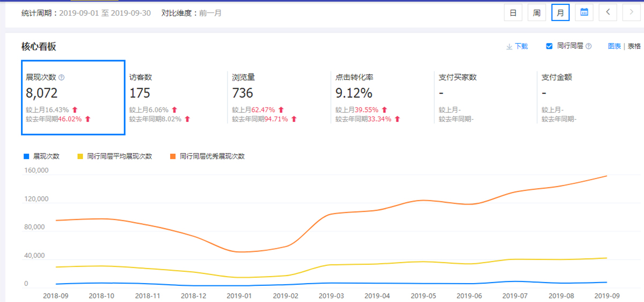The image size is (644, 302).
Task: Click the 2019-05 x-axis label
Action: pos(423,296)
